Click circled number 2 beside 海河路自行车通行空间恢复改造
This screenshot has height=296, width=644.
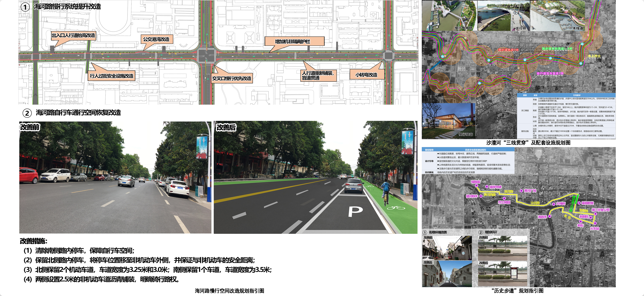[x=27, y=113]
